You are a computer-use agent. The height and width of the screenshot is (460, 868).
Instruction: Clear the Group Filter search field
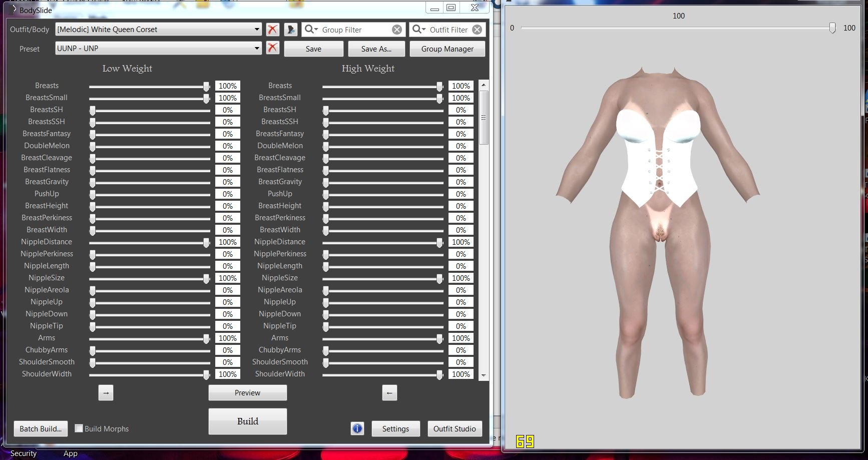[396, 30]
